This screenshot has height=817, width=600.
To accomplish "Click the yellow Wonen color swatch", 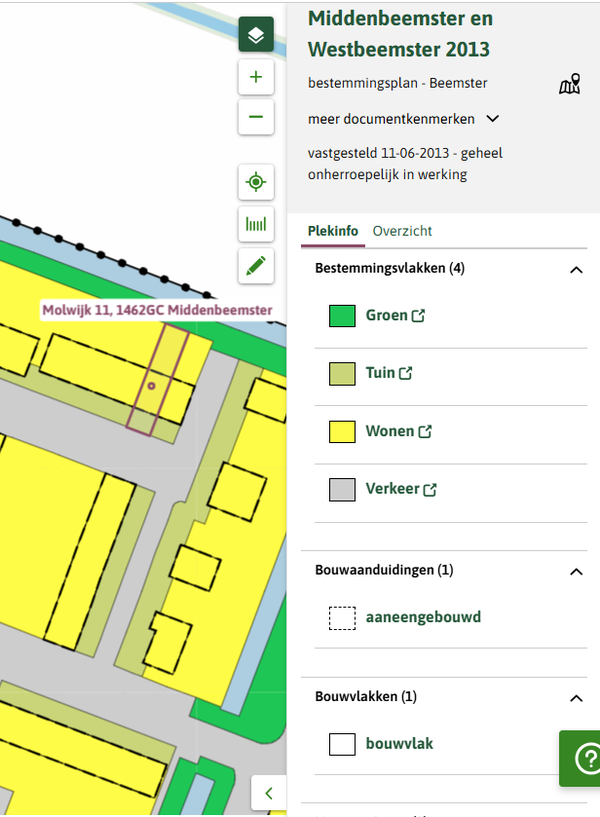I will 343,432.
